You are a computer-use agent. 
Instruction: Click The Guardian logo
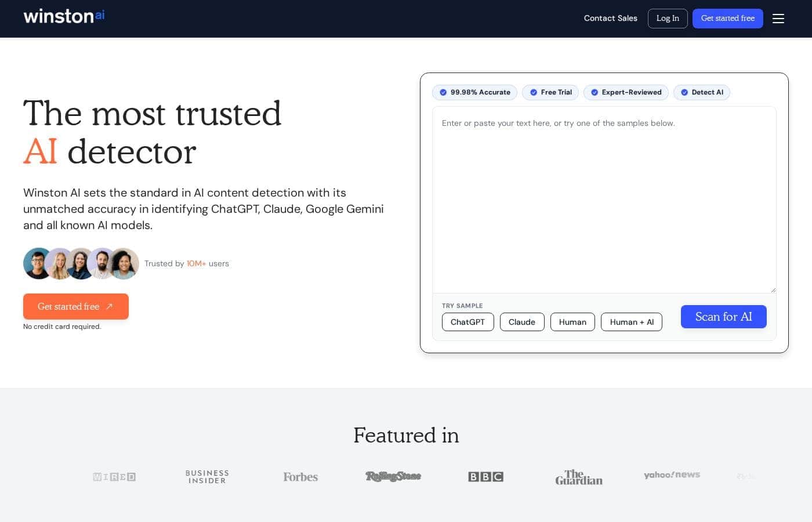[579, 477]
